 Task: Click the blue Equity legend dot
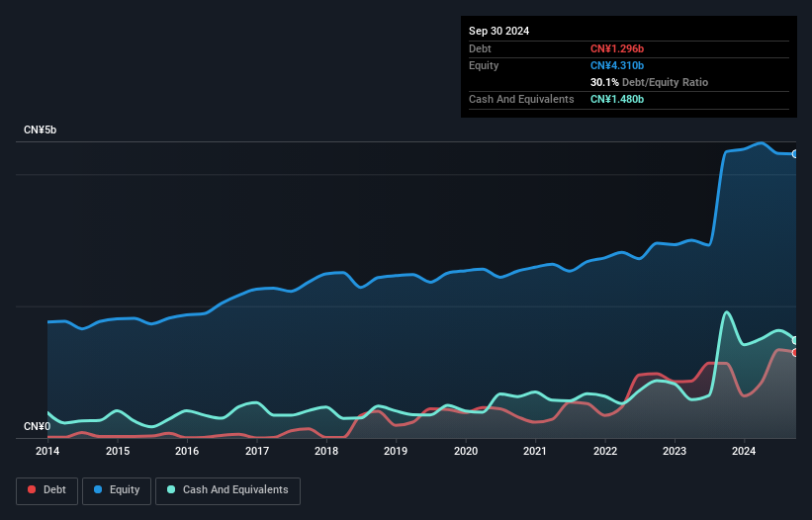pos(98,489)
